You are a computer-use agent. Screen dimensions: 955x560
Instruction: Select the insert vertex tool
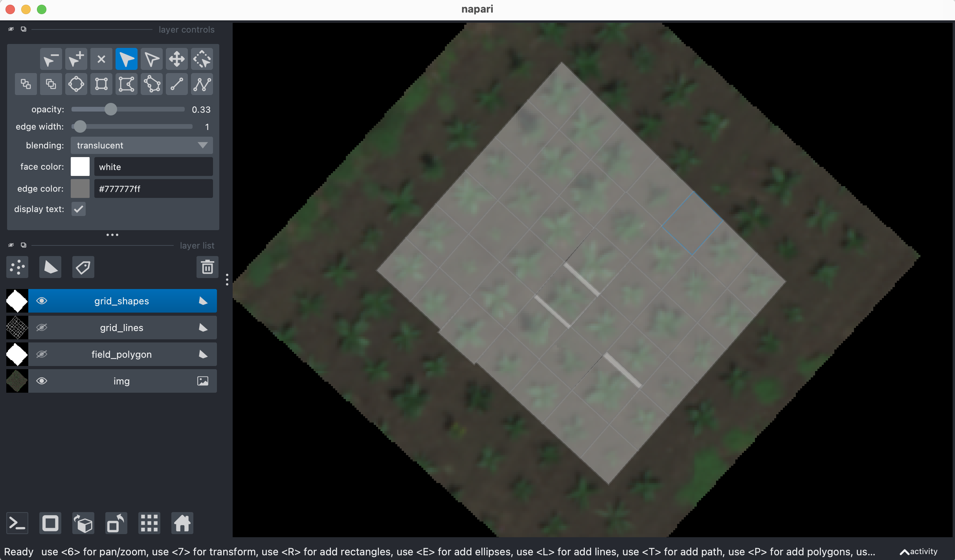76,59
